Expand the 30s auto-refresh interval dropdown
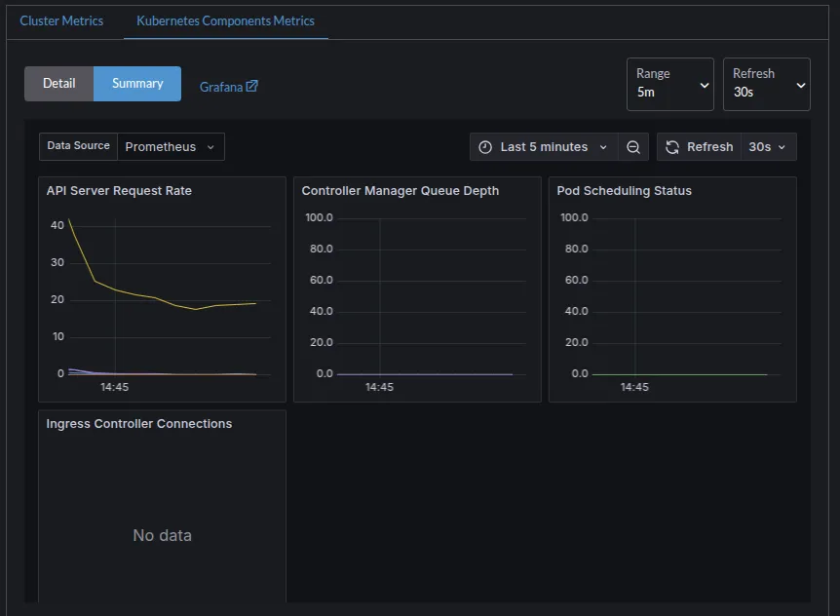This screenshot has width=840, height=616. [768, 147]
